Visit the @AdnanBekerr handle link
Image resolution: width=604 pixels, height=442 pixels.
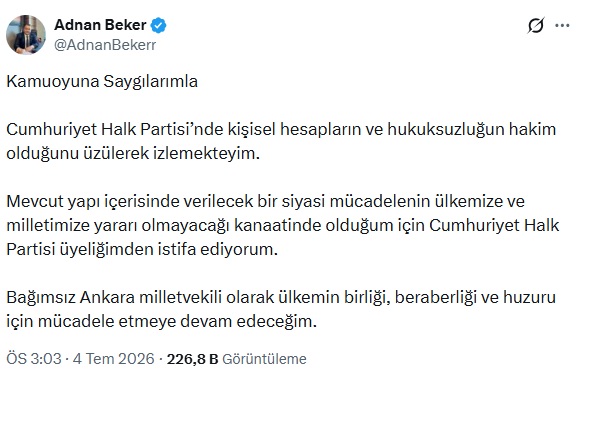click(105, 45)
